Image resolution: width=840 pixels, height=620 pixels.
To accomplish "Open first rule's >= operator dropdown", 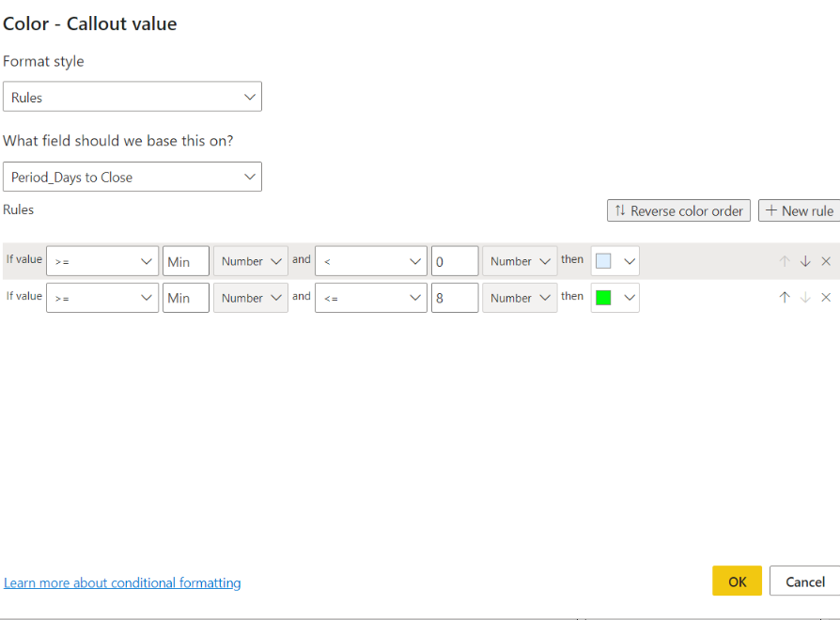I will [102, 261].
